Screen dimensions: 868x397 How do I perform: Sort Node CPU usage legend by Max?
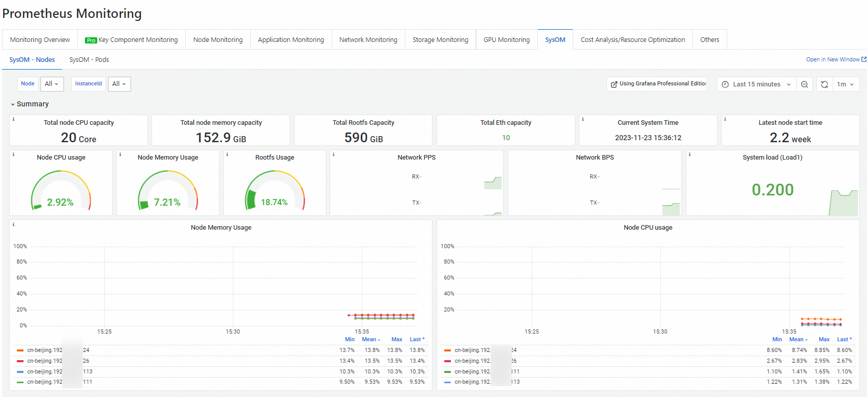point(823,340)
